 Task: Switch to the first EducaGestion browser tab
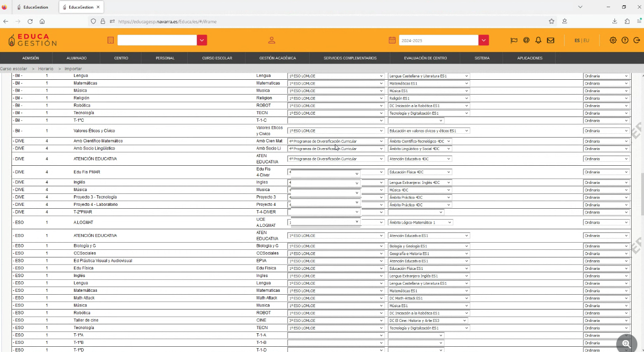click(x=35, y=7)
